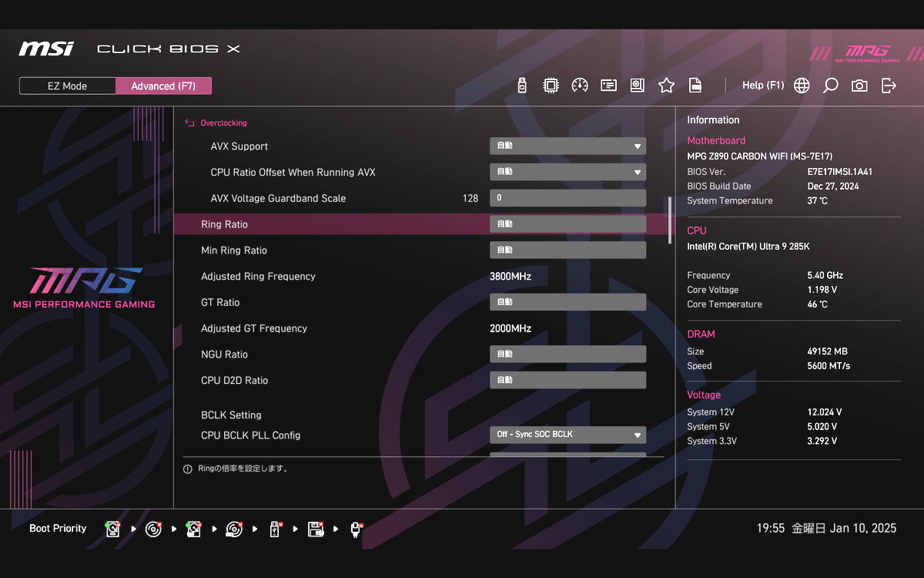This screenshot has height=578, width=924.
Task: Click the profile document file icon
Action: pos(695,86)
